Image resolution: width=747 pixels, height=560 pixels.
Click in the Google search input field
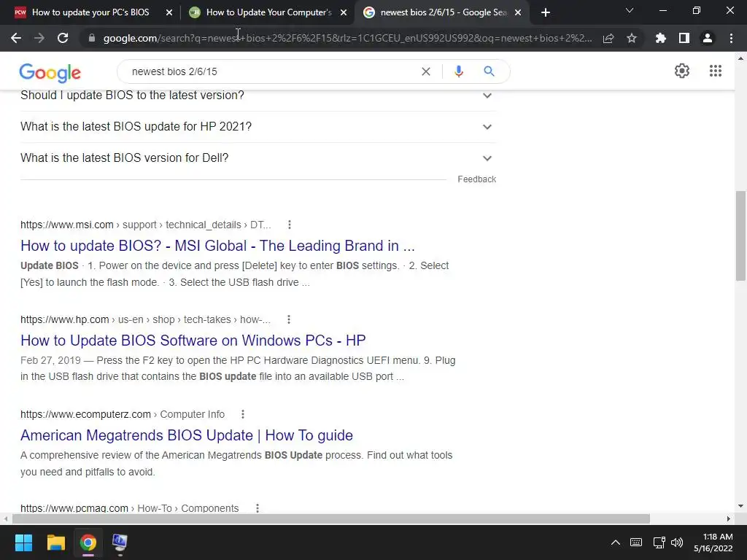271,71
